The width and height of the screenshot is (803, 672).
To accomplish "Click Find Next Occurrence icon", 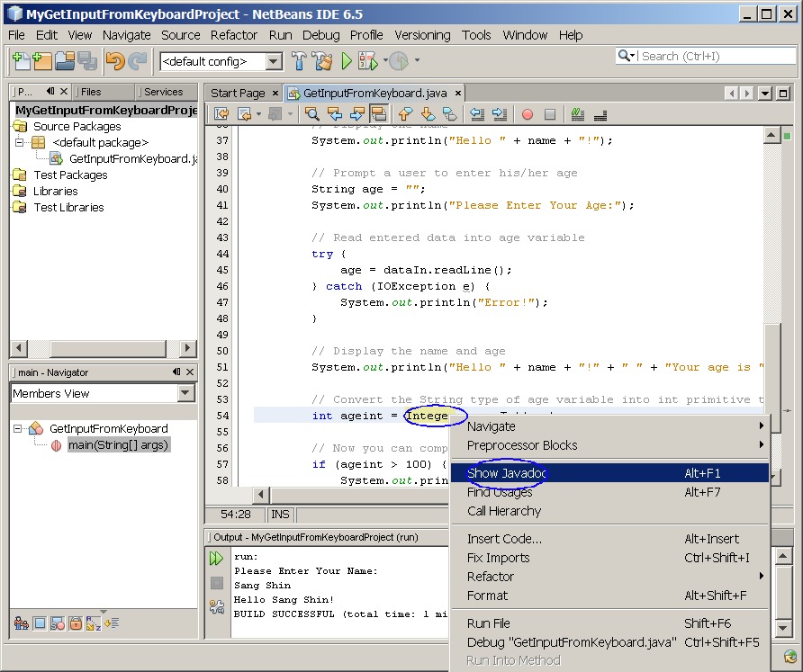I will (x=357, y=114).
